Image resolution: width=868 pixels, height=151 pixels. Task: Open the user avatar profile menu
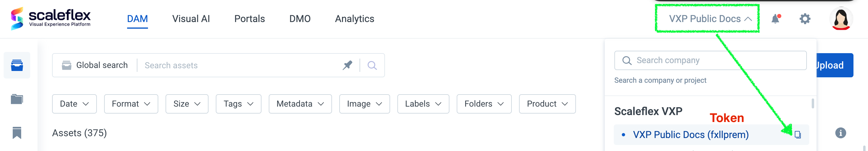coord(841,19)
